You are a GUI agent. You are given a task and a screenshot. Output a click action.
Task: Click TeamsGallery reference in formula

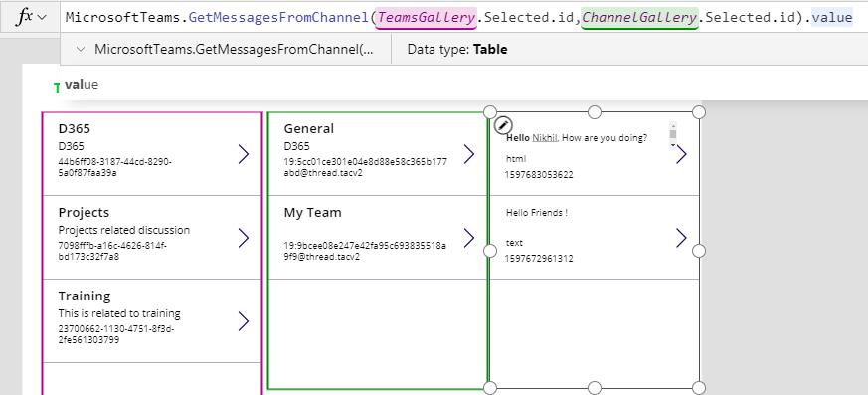point(427,17)
